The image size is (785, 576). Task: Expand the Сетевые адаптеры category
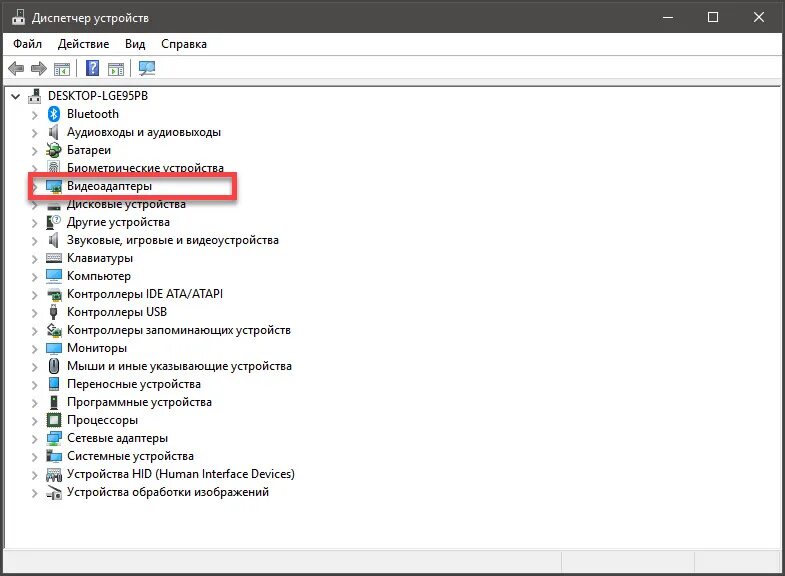click(x=34, y=439)
